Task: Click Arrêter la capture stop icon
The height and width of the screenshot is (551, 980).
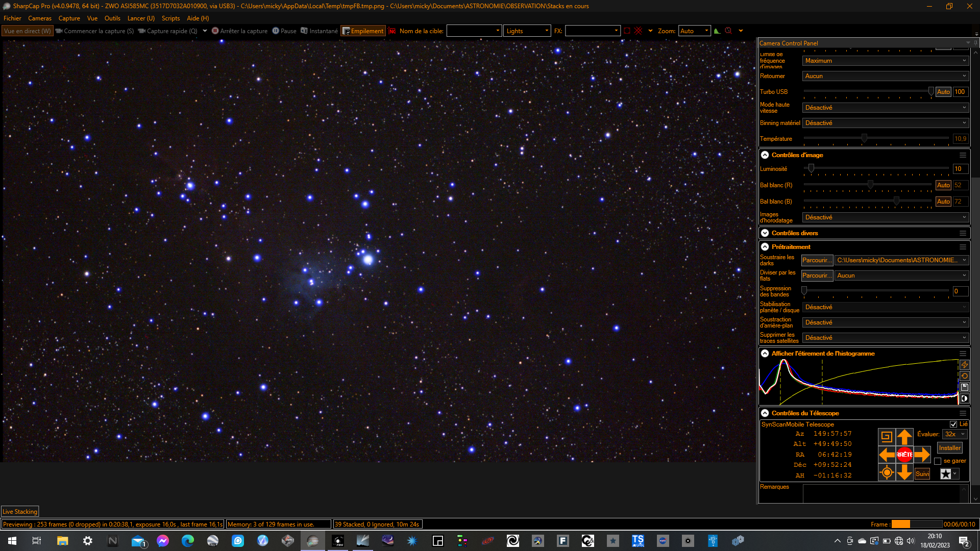Action: tap(215, 31)
